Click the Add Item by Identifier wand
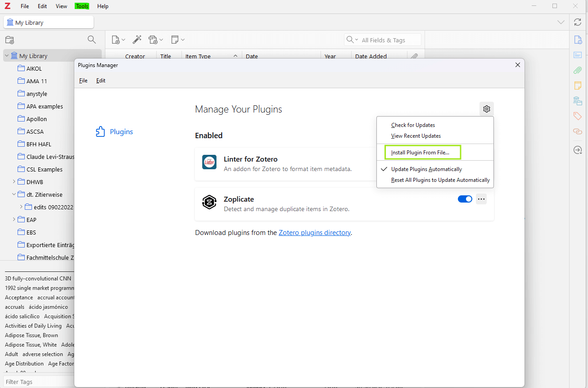 (137, 40)
